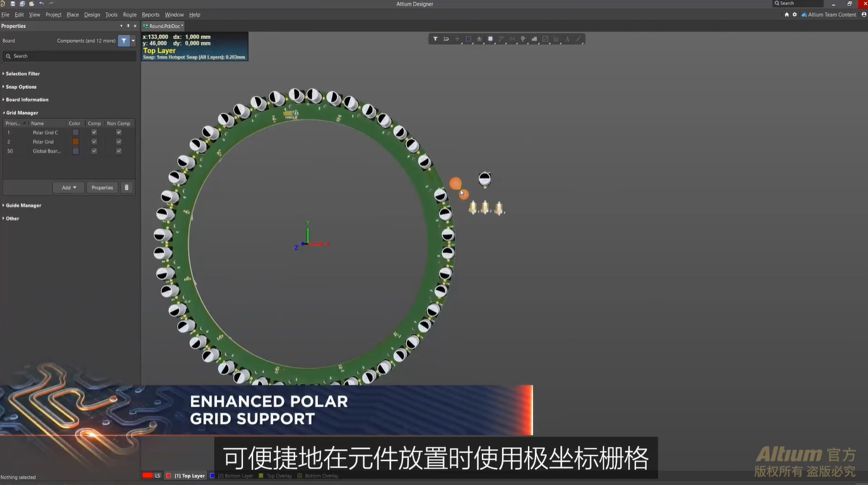Viewport: 868px width, 485px height.
Task: Switch to the Round.PcbDoc tab
Action: pos(163,26)
